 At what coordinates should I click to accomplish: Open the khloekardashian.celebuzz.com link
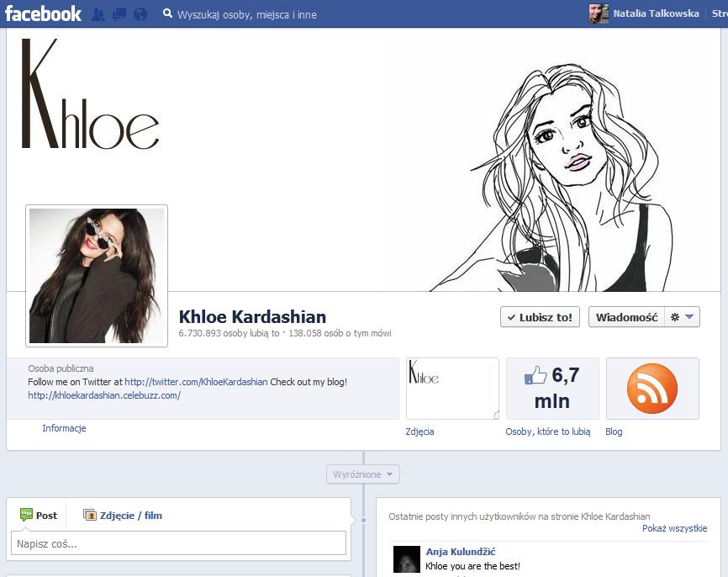[104, 395]
